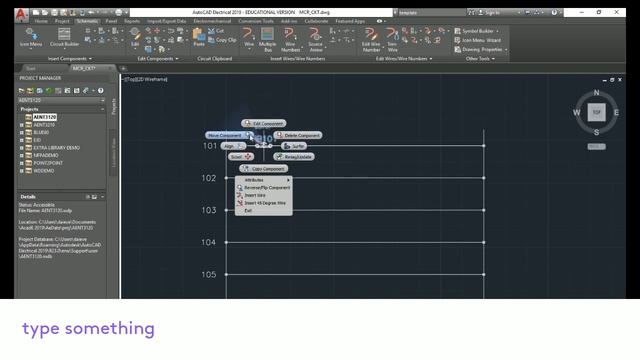Switch to the Conversion Tools tab
Image resolution: width=640 pixels, height=360 pixels.
256,21
